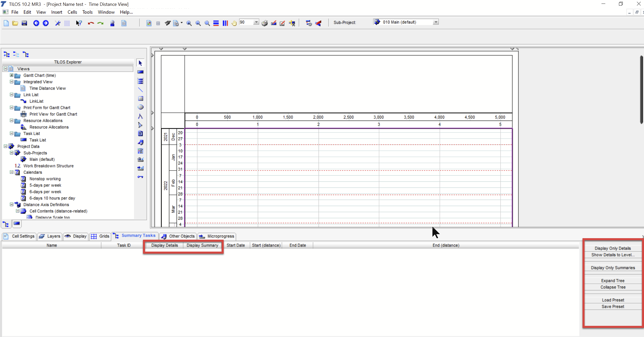
Task: Open the print preview icon
Action: point(264,23)
